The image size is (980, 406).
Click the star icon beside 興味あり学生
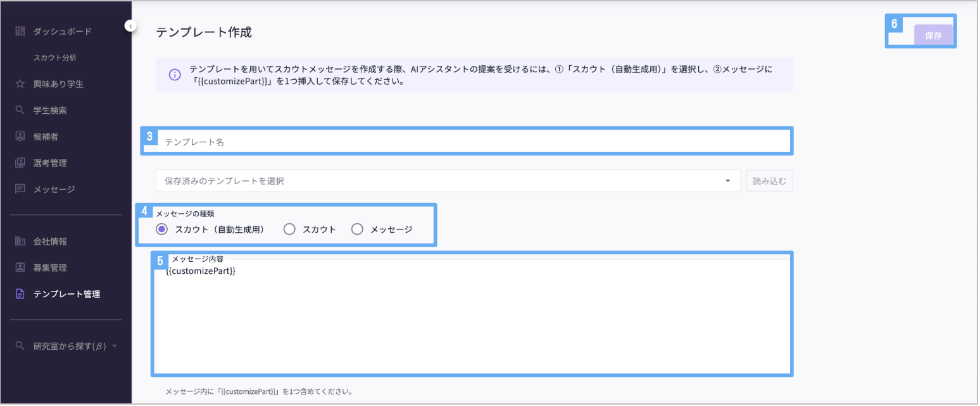tap(19, 83)
